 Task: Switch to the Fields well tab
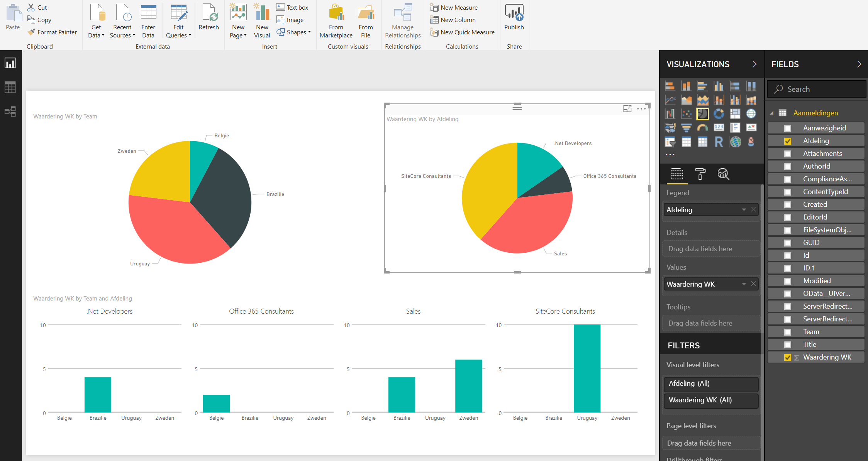(x=677, y=174)
